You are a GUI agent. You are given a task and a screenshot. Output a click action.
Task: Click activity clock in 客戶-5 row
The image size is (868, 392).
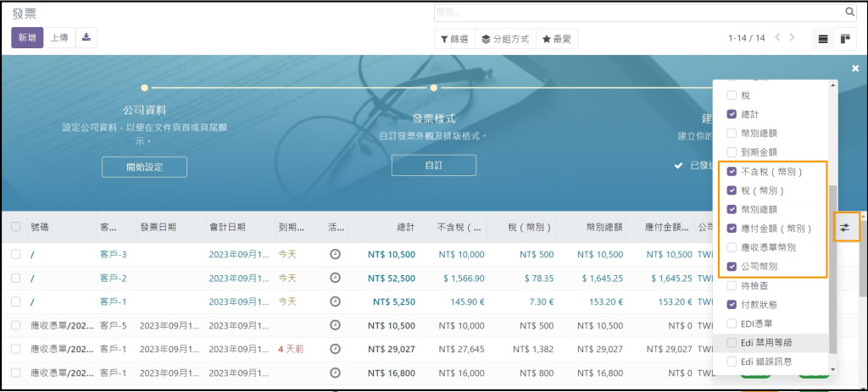point(335,326)
